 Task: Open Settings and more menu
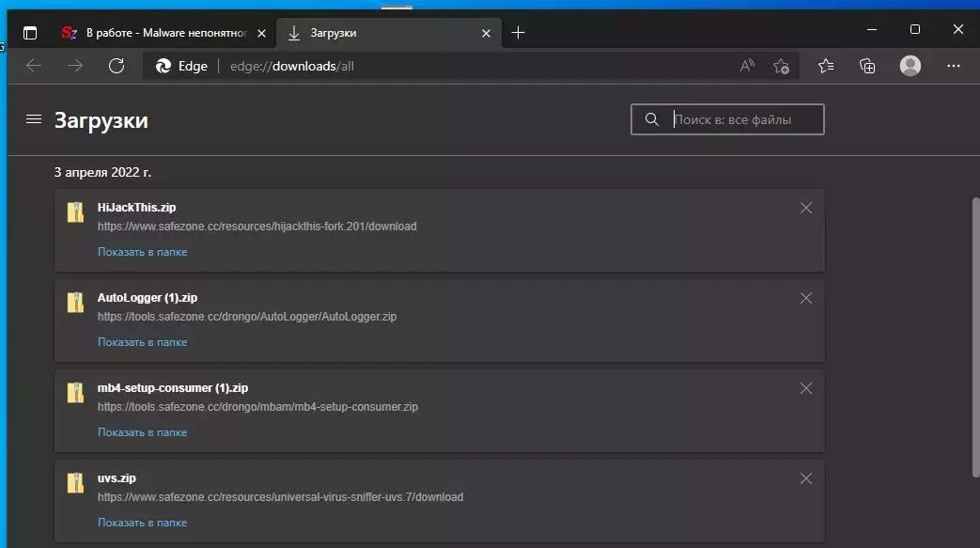coord(953,66)
